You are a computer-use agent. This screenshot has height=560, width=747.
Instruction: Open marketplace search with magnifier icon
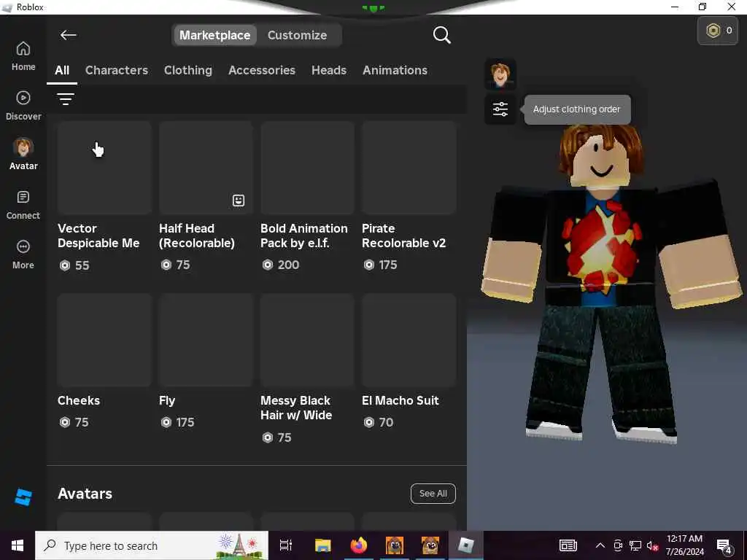[x=441, y=35]
